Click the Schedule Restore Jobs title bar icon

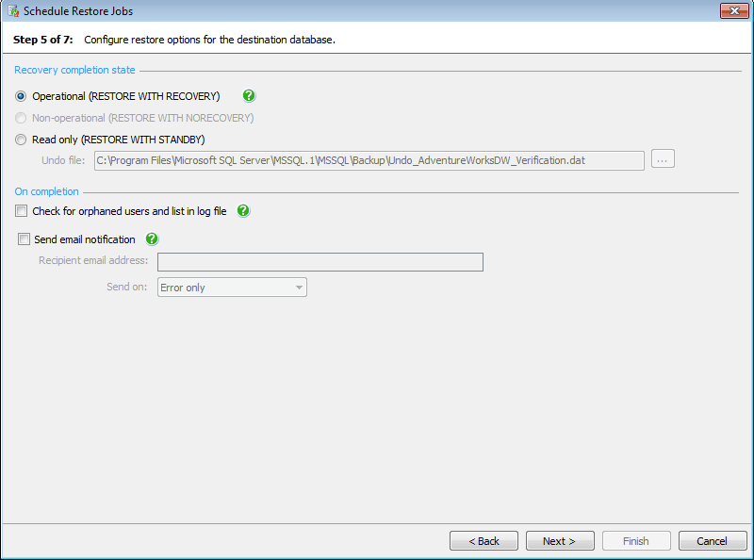coord(11,10)
